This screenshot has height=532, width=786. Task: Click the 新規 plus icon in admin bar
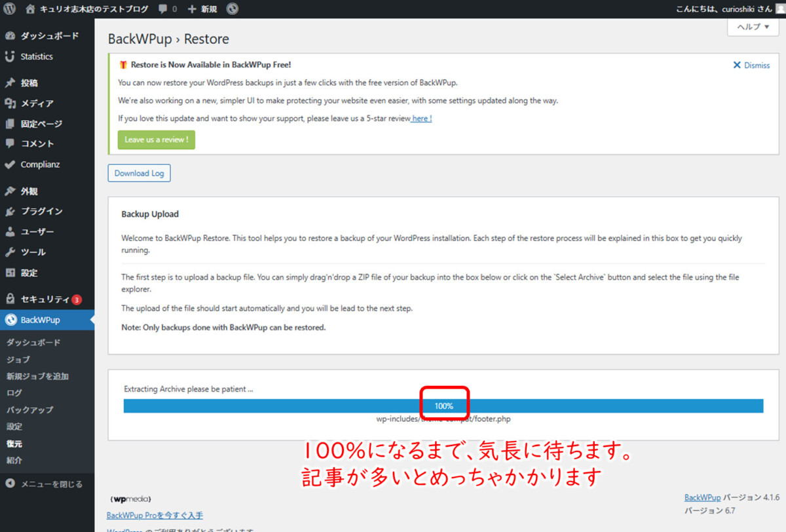point(192,9)
